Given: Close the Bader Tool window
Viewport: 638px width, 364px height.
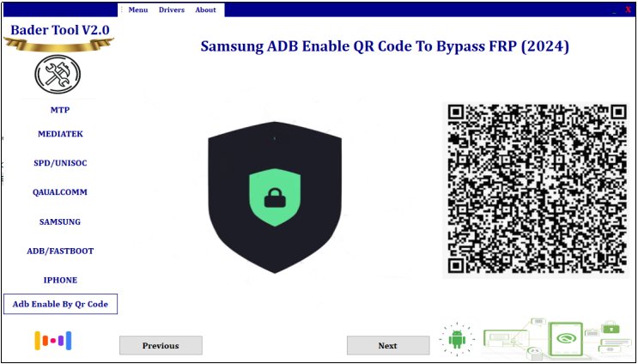Looking at the screenshot, I should click(x=628, y=9).
